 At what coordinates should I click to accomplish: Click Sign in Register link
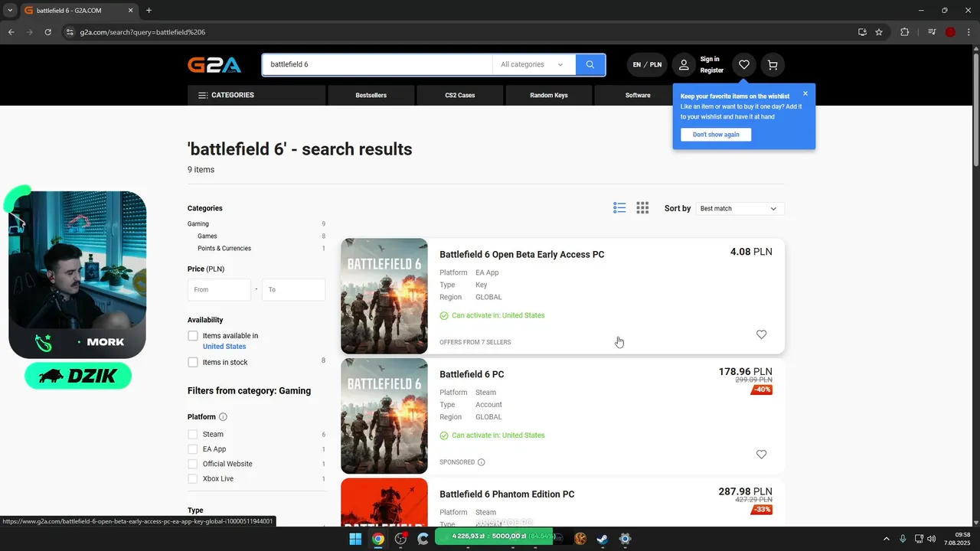711,65
